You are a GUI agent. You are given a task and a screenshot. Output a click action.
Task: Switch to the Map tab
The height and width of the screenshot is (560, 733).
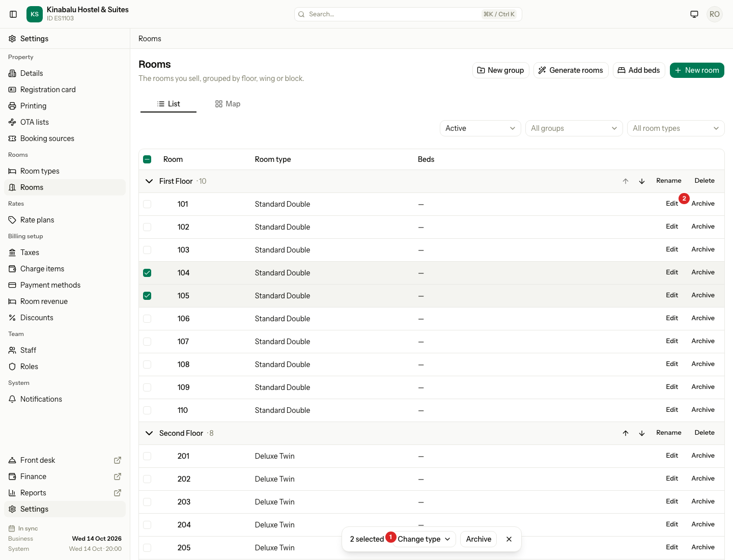coord(228,104)
